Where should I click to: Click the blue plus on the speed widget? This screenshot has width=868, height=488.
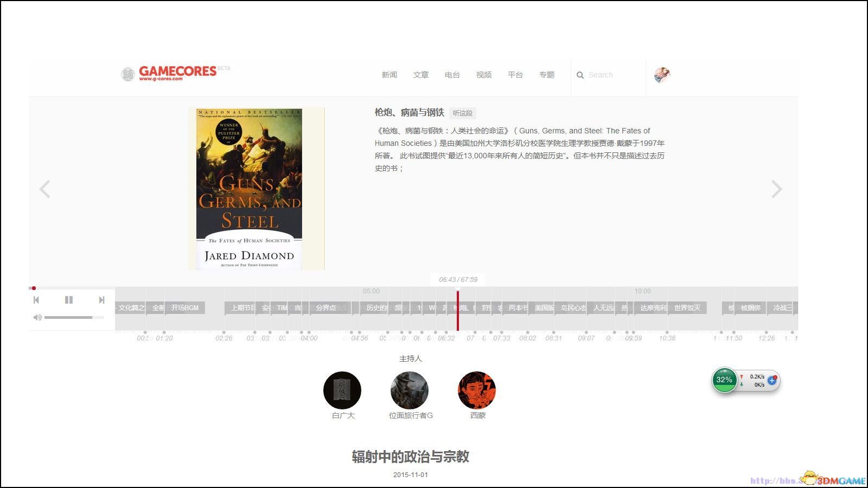point(771,381)
